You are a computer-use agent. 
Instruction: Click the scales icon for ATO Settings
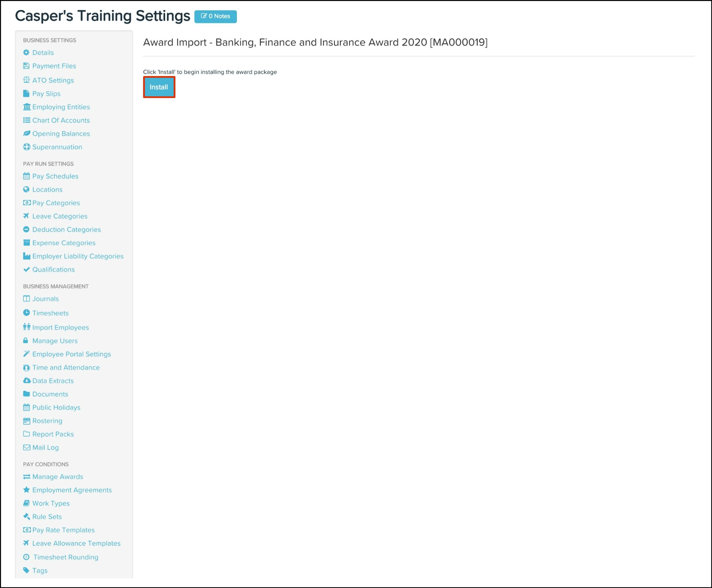(26, 80)
